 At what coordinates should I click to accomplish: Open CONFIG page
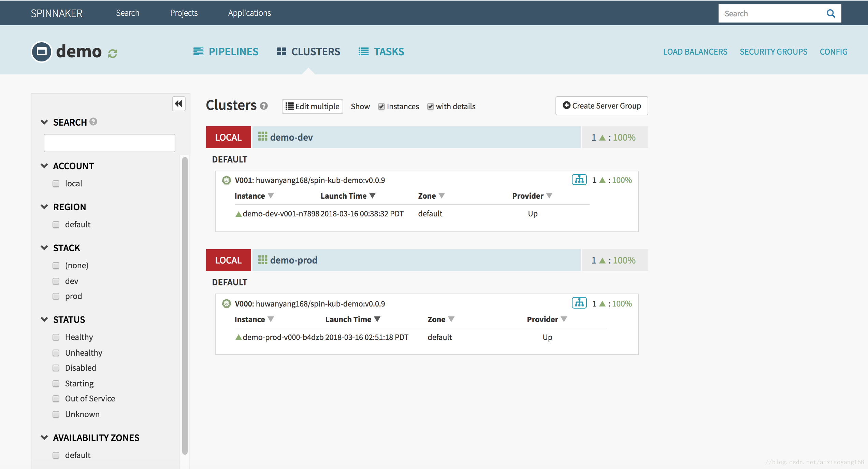[834, 52]
